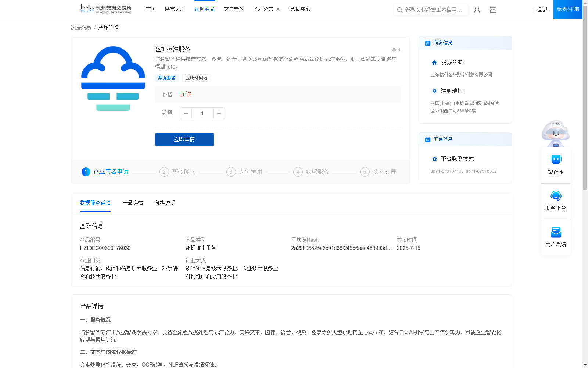
Task: Open 数据商品 in navigation
Action: click(204, 9)
